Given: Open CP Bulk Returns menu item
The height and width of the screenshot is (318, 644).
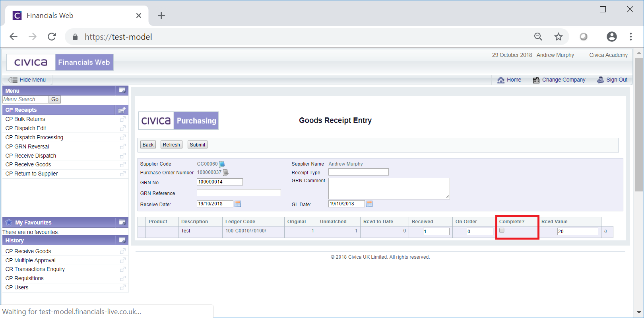Looking at the screenshot, I should [x=25, y=119].
